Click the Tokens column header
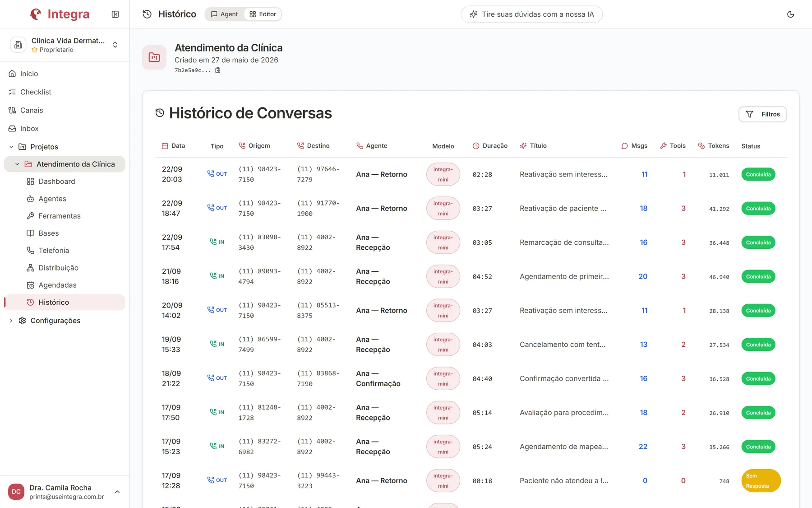Viewport: 812px width, 508px height. (713, 146)
